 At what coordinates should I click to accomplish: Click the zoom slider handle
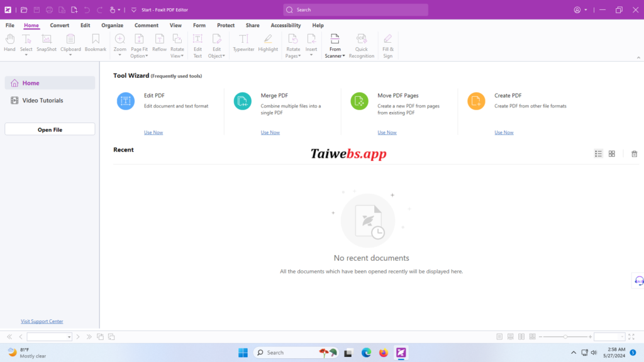pos(565,337)
